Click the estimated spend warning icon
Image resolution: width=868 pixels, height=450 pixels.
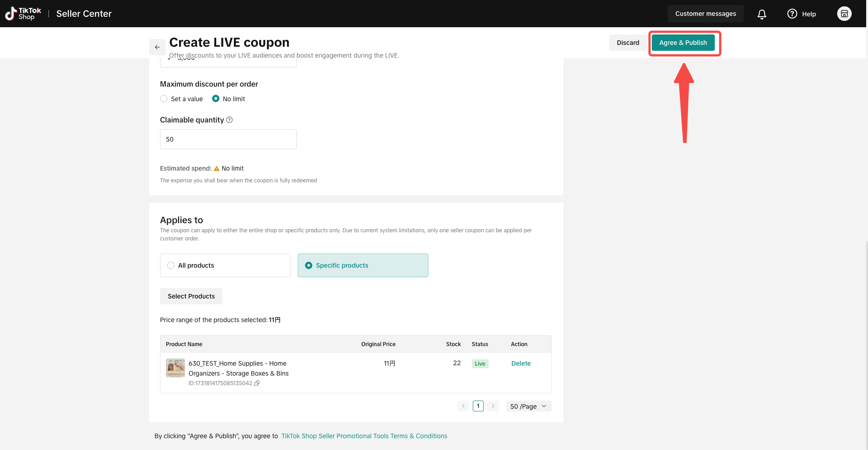click(217, 168)
